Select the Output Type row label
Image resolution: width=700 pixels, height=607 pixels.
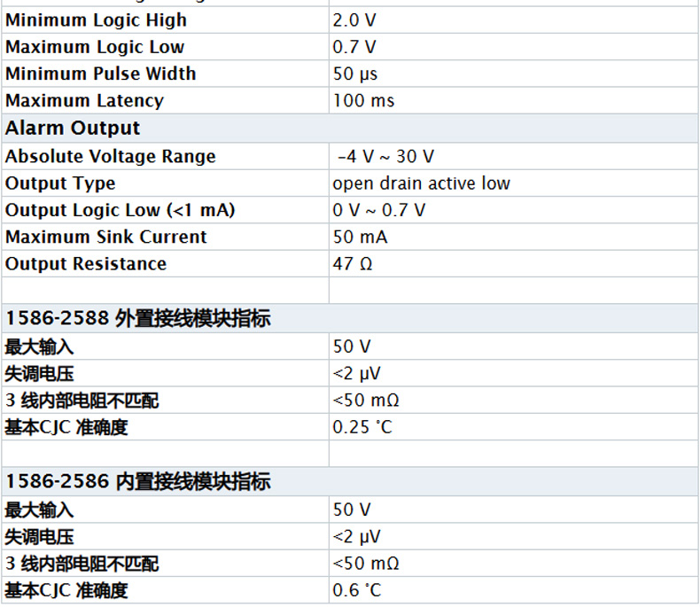60,183
